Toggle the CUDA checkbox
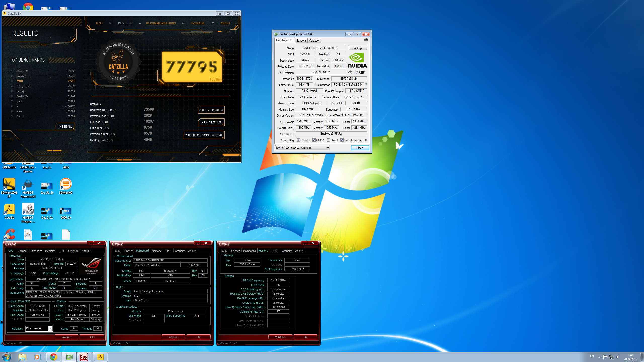Viewport: 644px width, 362px height. click(x=314, y=140)
